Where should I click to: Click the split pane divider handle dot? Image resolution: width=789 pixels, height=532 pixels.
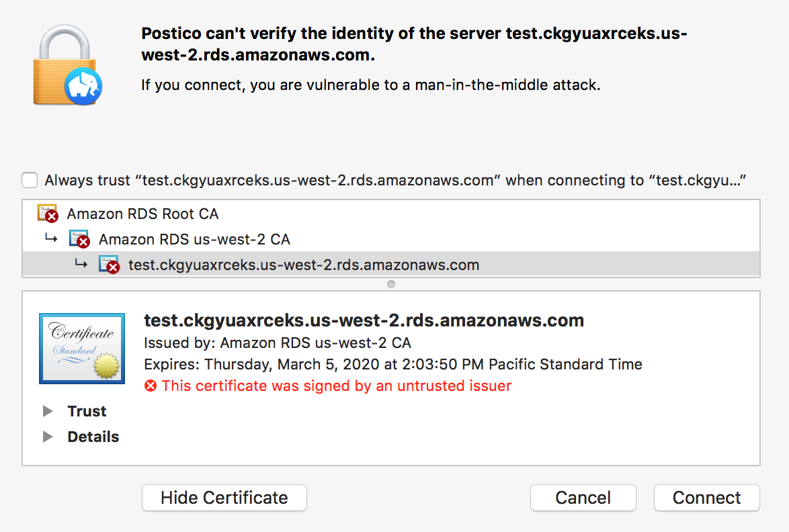point(391,284)
